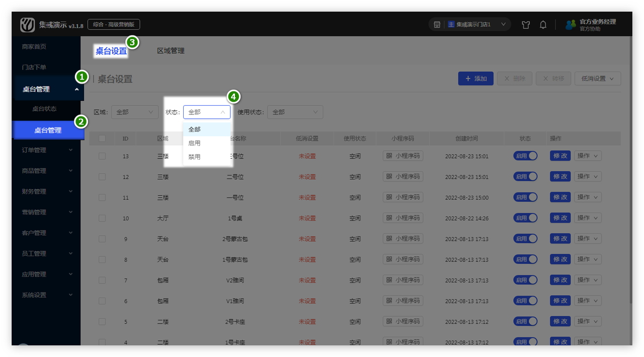Screen dimensions: 644x357
Task: Choose 全部 in the status dropdown list
Action: coord(207,129)
